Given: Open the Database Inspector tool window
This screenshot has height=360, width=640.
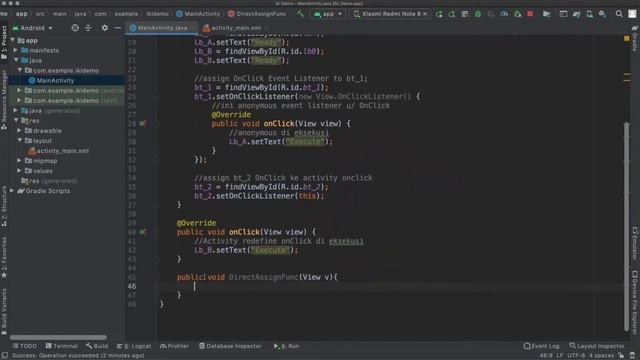Looking at the screenshot, I should point(230,346).
